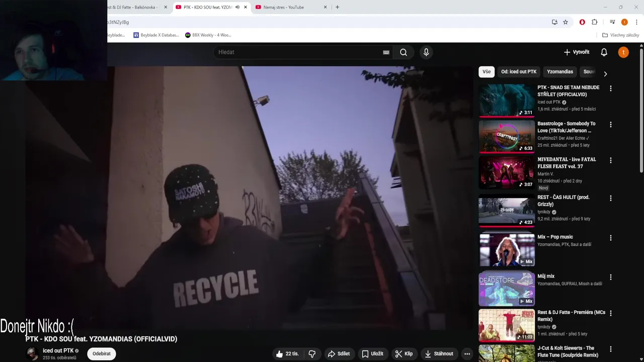The height and width of the screenshot is (362, 644).
Task: Open the Extensions puzzle icon
Action: click(x=595, y=22)
